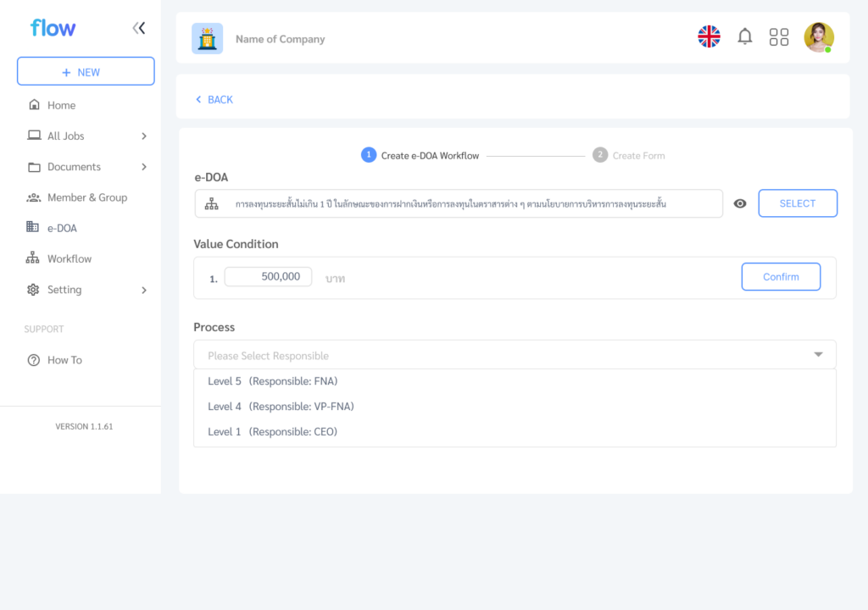This screenshot has height=610, width=868.
Task: Click the Home house icon
Action: click(34, 104)
